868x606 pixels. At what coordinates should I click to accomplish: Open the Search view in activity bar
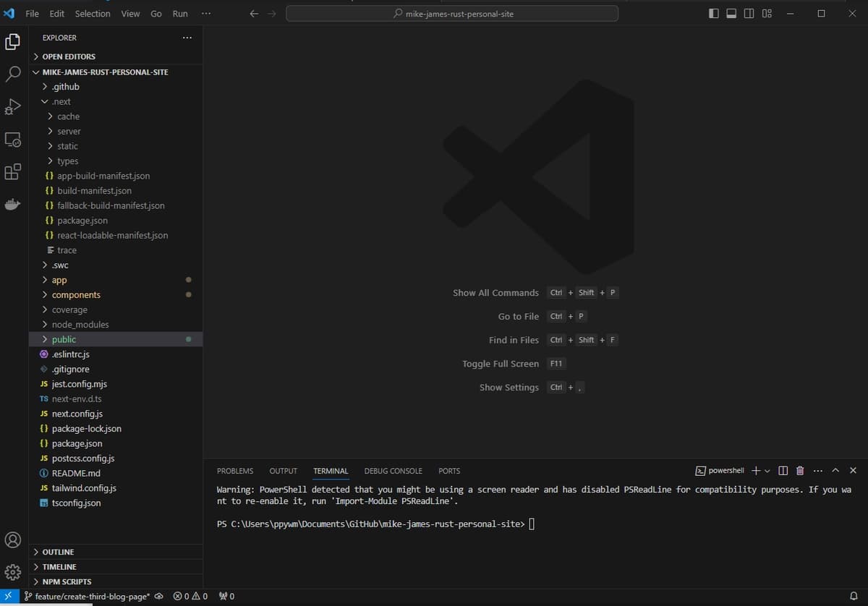[x=13, y=74]
